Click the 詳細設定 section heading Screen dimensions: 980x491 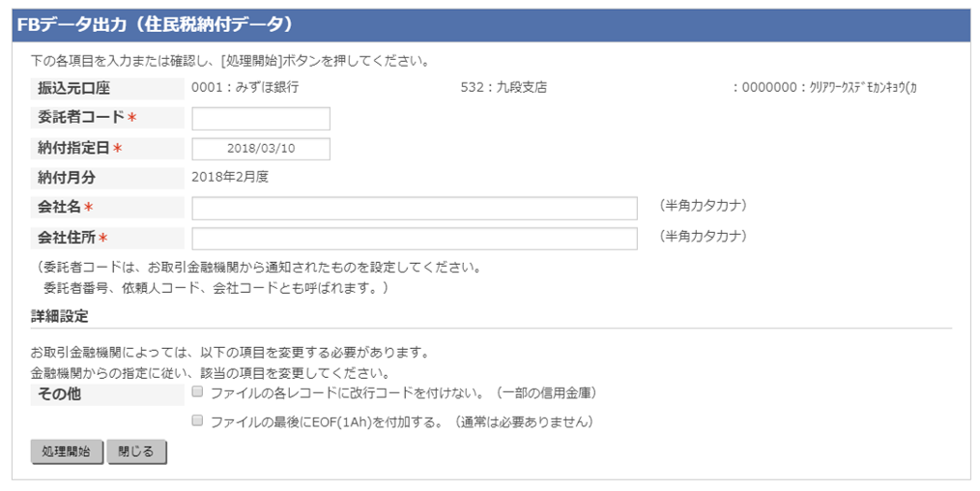coord(59,316)
